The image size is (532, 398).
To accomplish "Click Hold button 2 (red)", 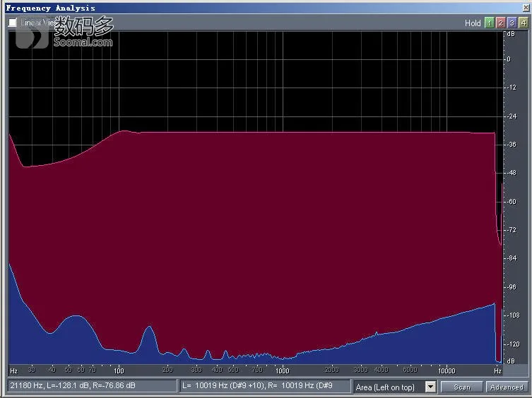I will tap(500, 23).
